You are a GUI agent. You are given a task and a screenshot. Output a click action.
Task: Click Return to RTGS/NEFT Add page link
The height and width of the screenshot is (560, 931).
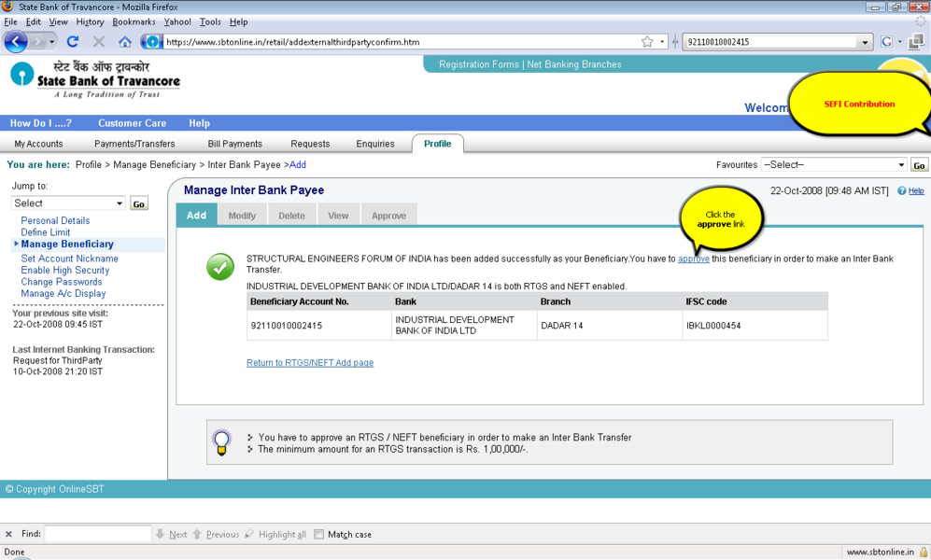pos(310,363)
